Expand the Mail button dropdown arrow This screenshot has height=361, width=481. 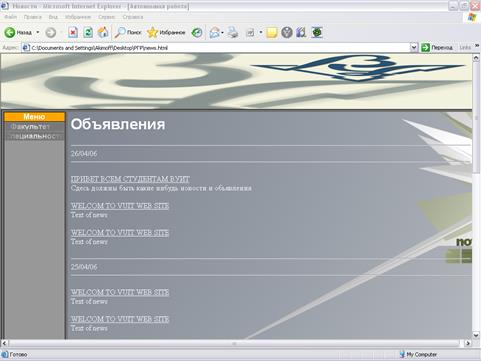(222, 32)
